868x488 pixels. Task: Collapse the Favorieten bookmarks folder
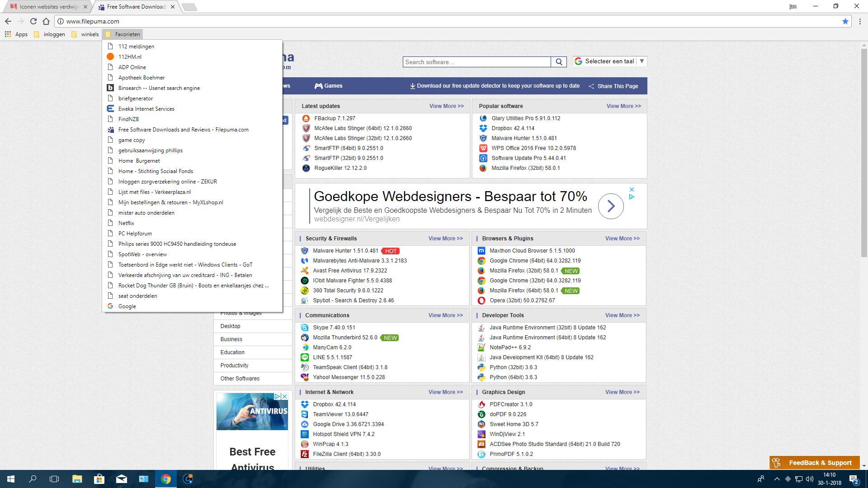pos(123,34)
